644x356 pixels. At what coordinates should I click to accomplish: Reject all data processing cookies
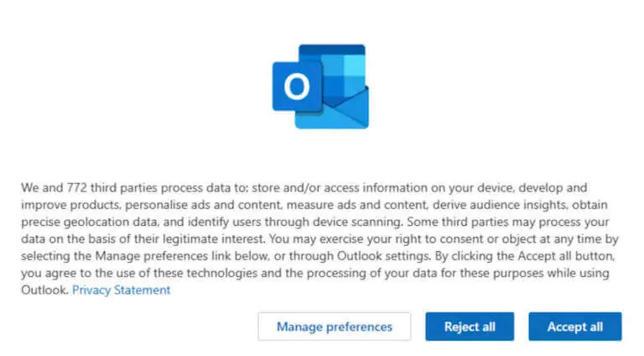(470, 327)
